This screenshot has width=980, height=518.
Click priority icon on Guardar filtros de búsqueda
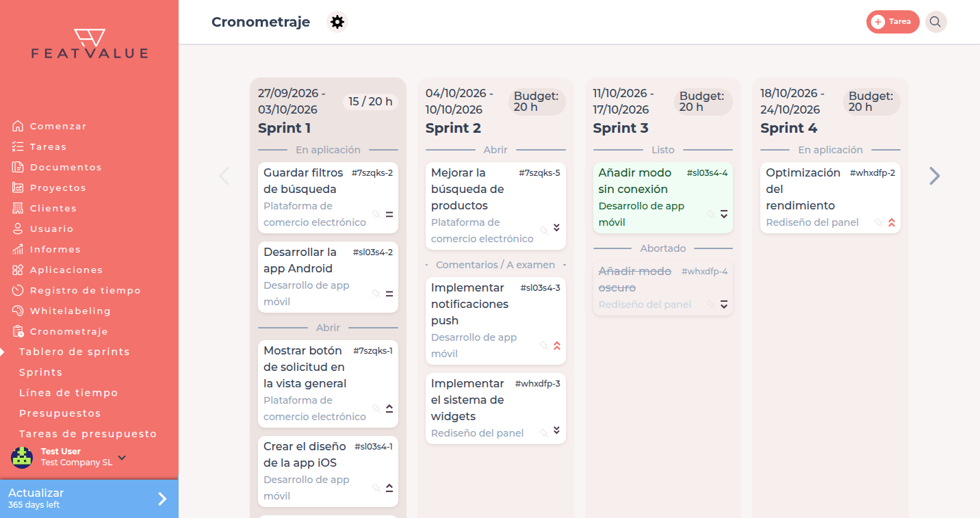coord(389,214)
